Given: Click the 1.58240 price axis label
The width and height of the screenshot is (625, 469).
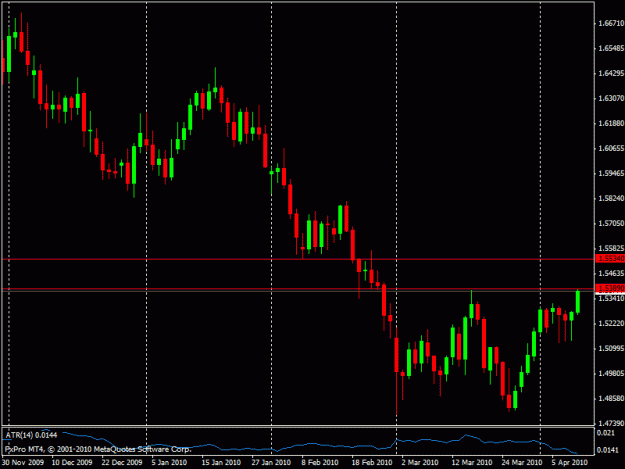Looking at the screenshot, I should [611, 198].
